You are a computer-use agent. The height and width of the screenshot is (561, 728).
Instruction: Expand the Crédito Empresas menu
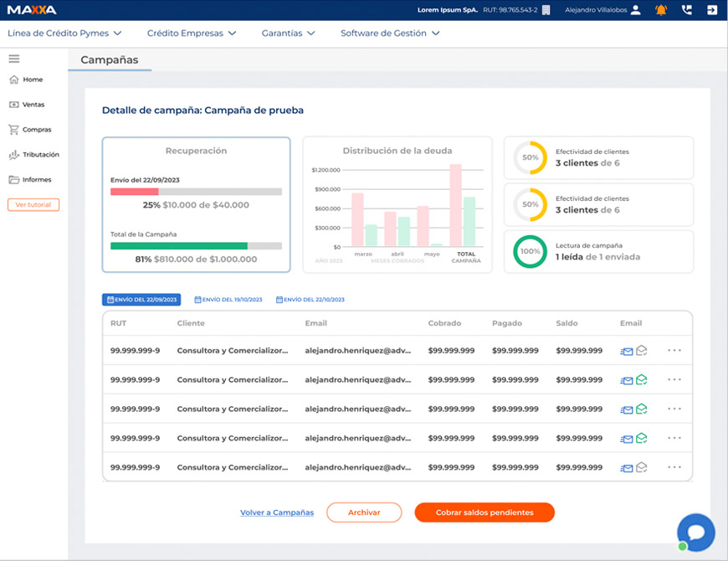click(192, 33)
